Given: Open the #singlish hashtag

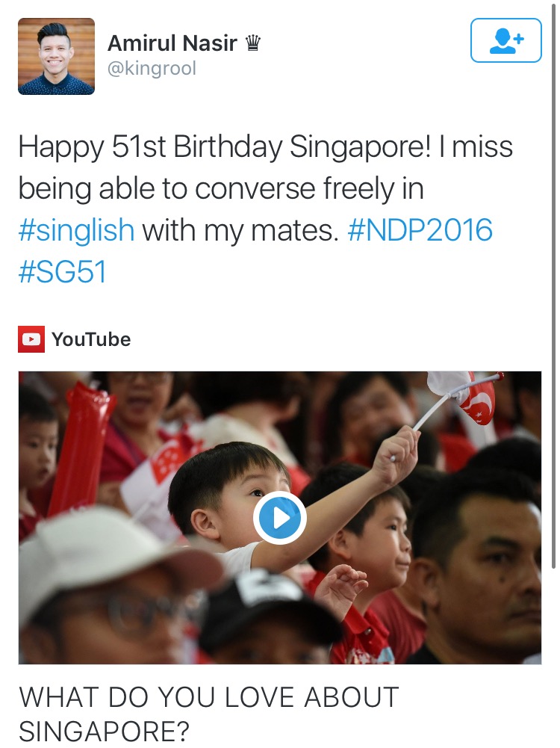Looking at the screenshot, I should [x=76, y=230].
